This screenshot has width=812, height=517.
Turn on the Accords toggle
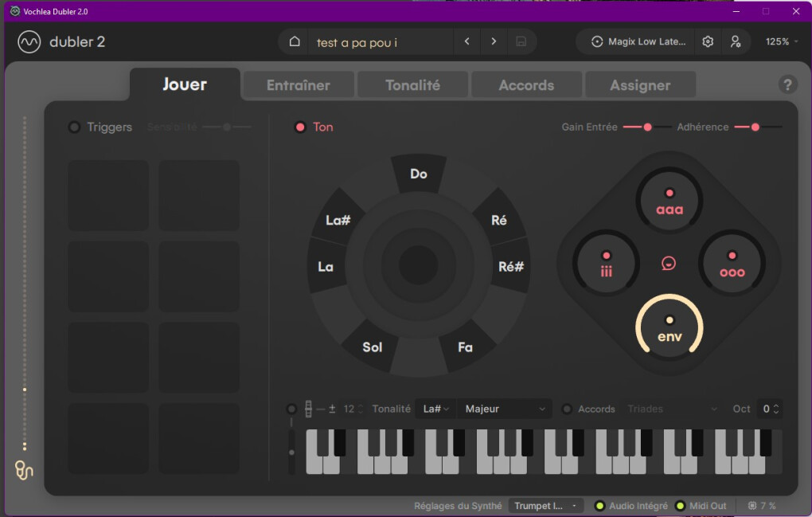point(567,409)
